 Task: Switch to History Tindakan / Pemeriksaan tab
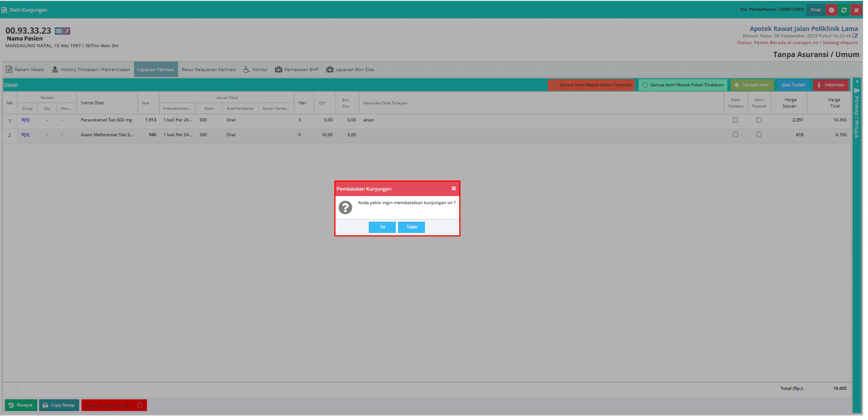[91, 70]
